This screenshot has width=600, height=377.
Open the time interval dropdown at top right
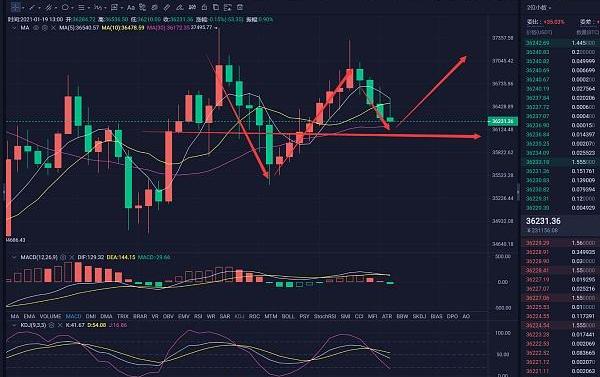539,8
